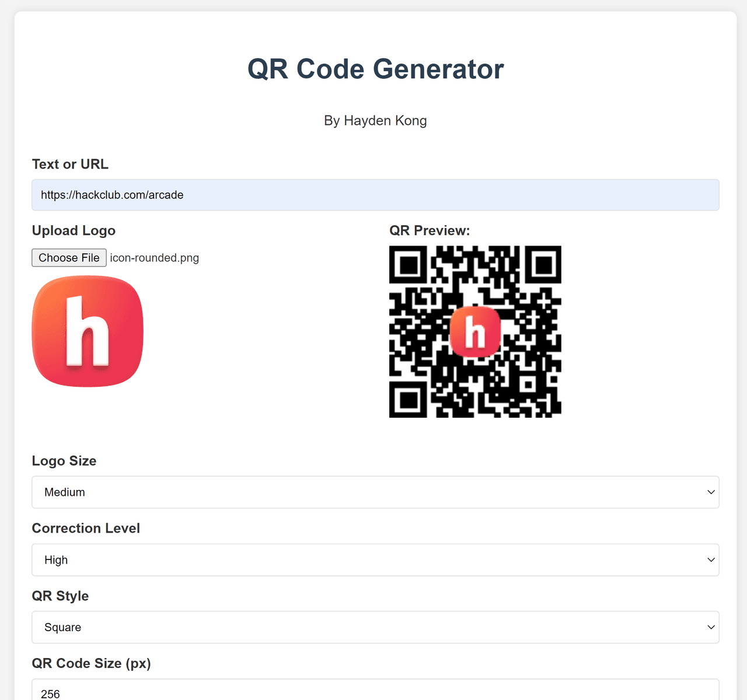This screenshot has height=700, width=747.
Task: Click the Correction Level label
Action: point(86,528)
